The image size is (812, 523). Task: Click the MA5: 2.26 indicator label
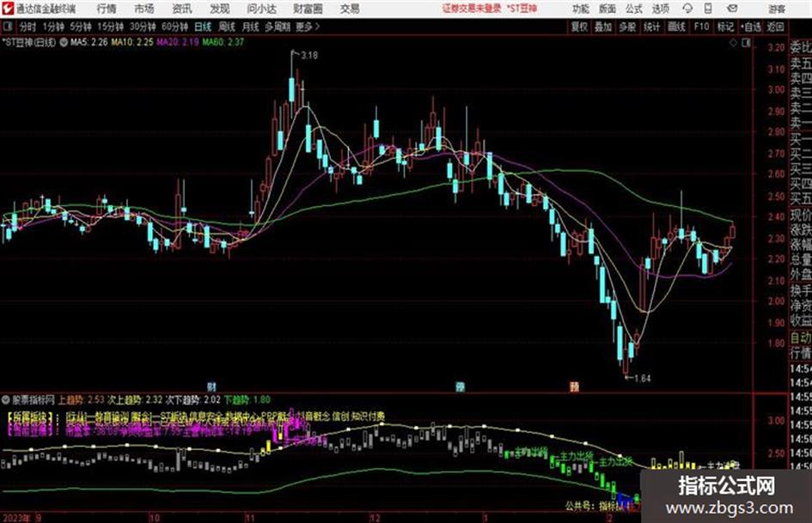click(x=89, y=42)
